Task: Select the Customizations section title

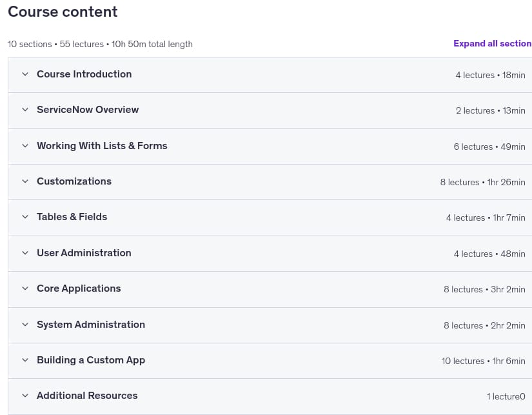Action: (x=74, y=181)
